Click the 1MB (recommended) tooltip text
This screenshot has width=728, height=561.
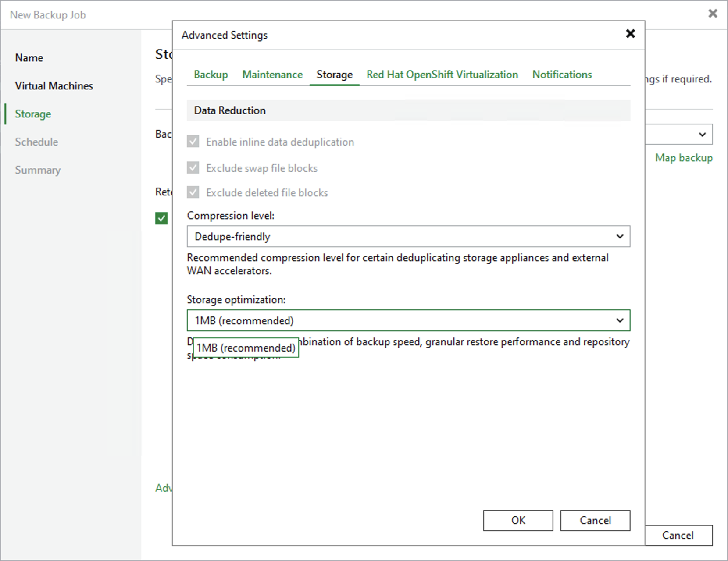(x=246, y=348)
